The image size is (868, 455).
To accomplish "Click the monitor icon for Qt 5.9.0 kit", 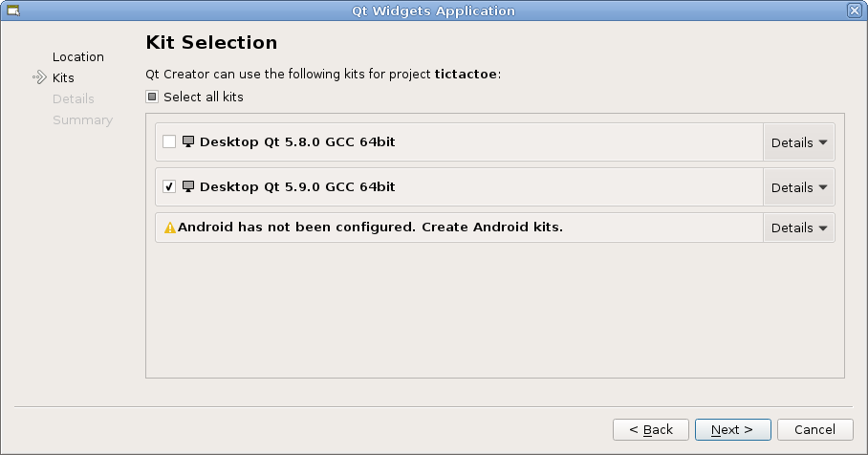I will click(188, 187).
